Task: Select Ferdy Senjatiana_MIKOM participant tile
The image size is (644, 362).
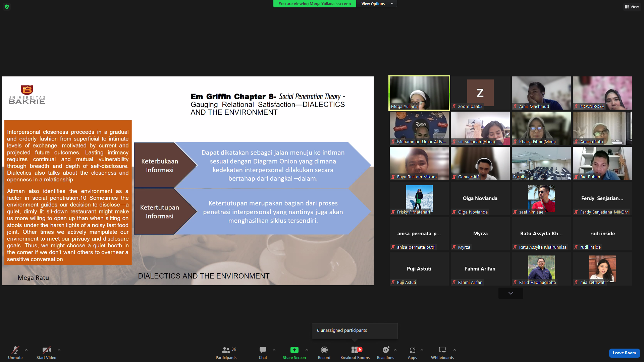Action: click(602, 198)
